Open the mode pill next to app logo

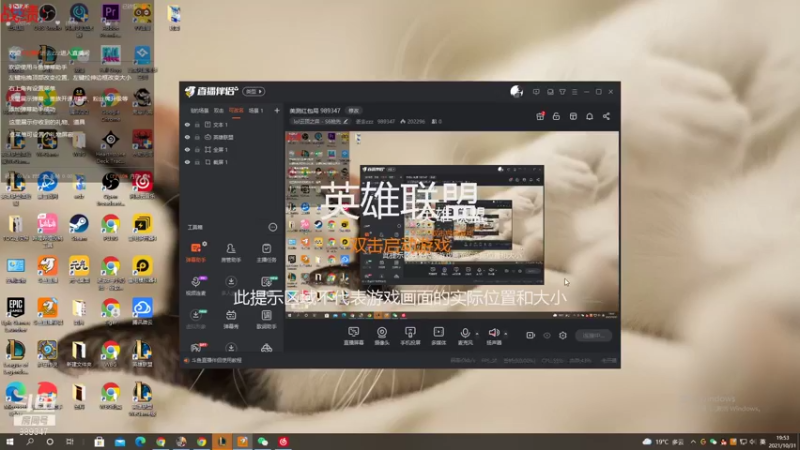tap(254, 91)
